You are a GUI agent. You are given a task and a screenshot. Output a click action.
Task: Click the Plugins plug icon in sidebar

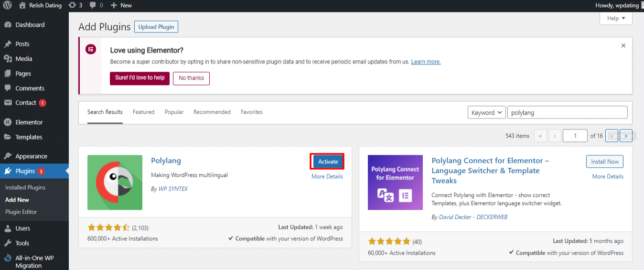coord(8,171)
